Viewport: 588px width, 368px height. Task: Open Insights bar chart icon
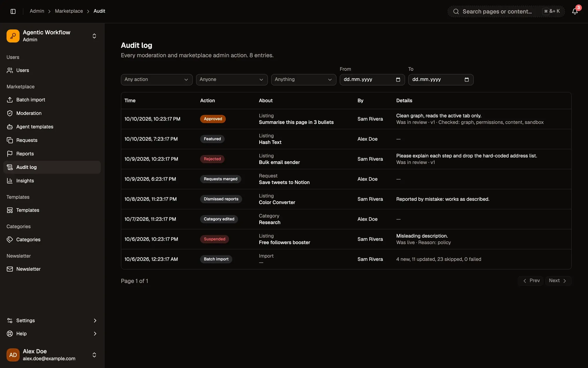pos(10,181)
